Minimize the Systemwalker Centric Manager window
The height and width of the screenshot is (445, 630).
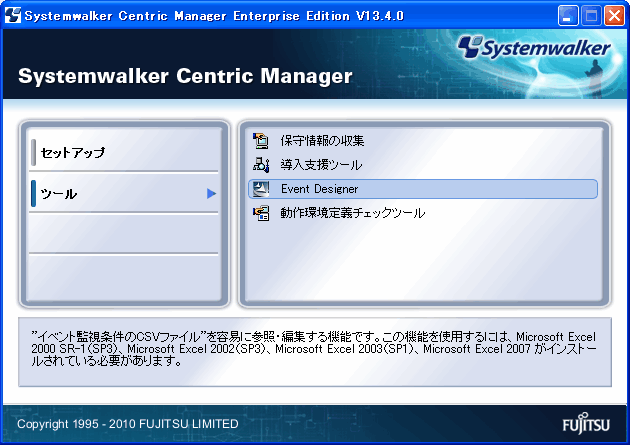567,15
